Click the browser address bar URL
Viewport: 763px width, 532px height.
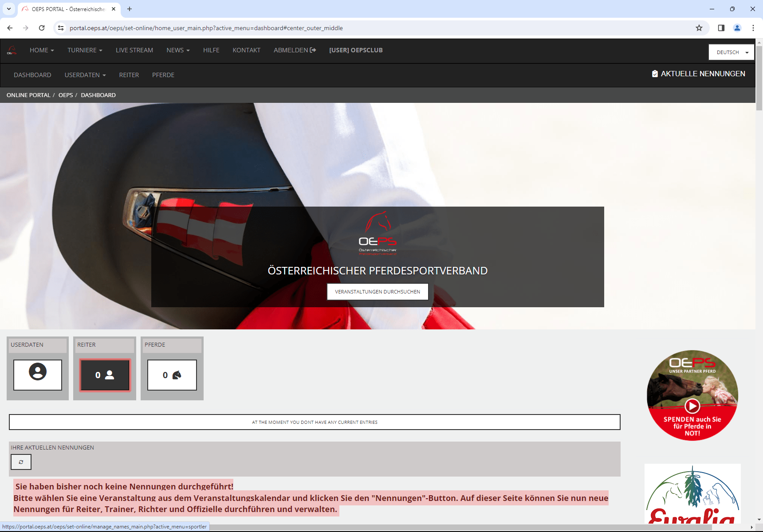[206, 28]
